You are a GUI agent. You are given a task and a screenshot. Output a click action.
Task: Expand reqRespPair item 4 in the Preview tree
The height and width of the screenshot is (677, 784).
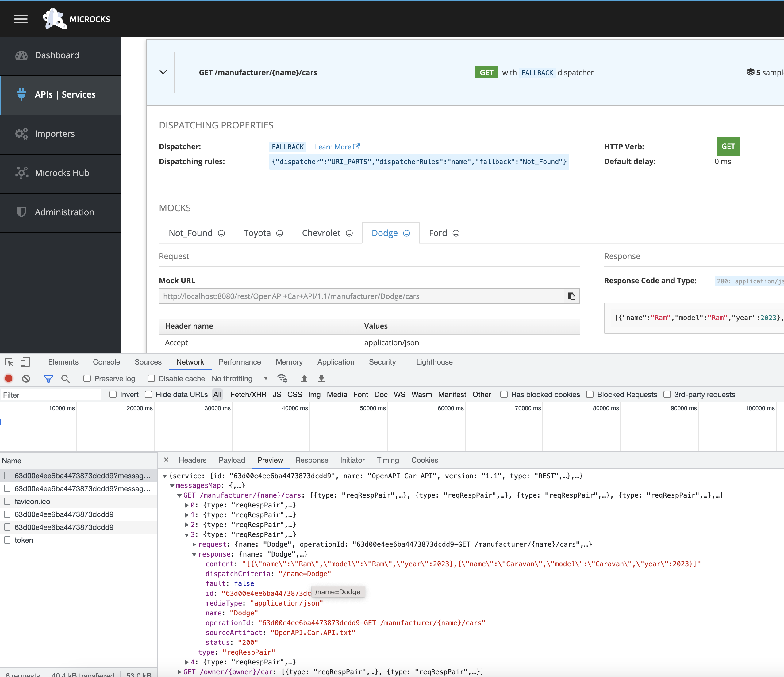[186, 662]
